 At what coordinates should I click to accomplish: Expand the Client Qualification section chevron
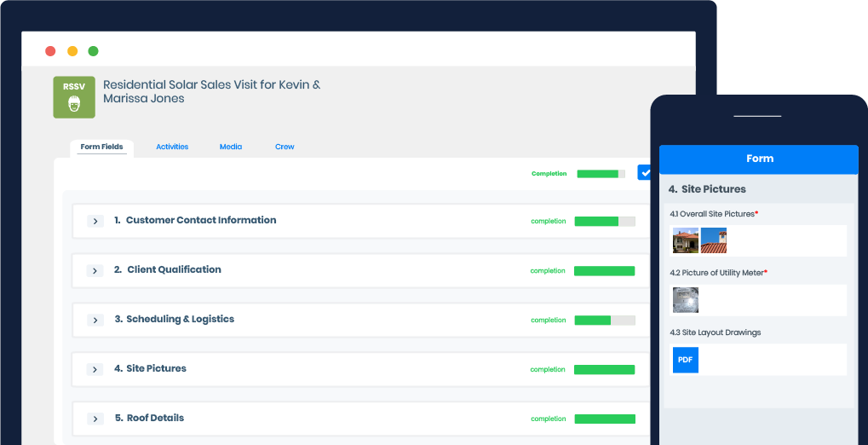pos(95,270)
